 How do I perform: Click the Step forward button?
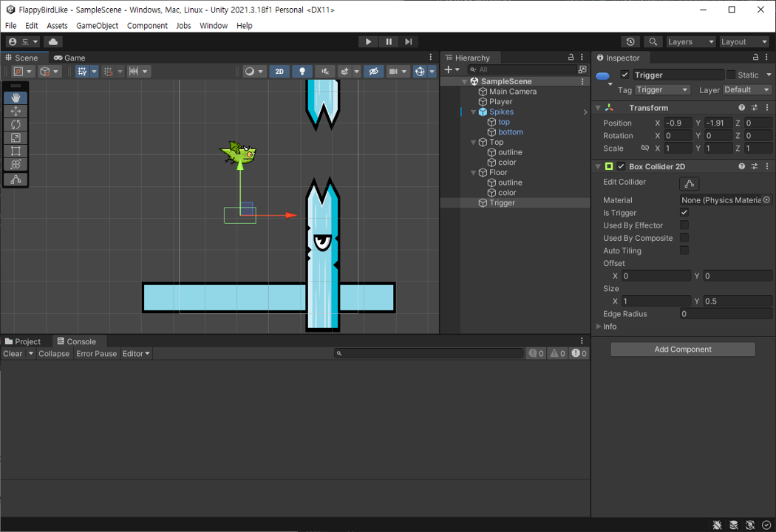[x=408, y=41]
